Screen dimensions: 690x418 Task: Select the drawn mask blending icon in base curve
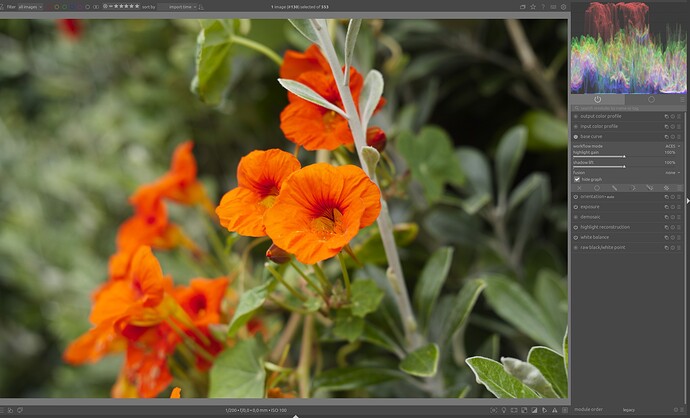click(x=613, y=188)
